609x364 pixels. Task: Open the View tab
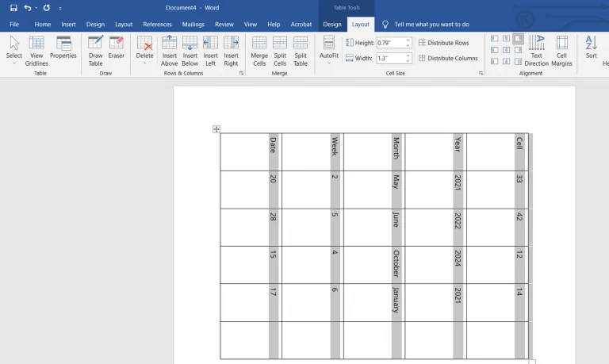[250, 24]
